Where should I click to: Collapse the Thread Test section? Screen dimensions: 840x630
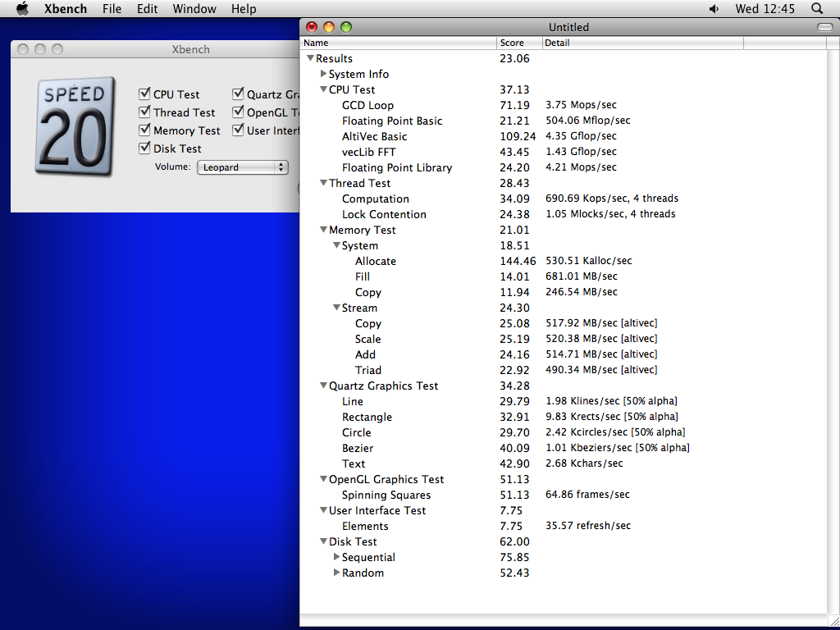[x=323, y=183]
